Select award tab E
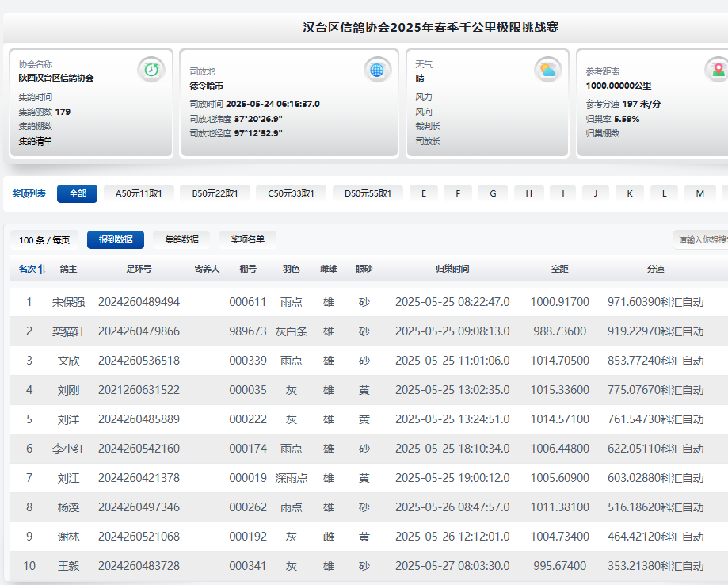This screenshot has width=728, height=585. point(424,193)
